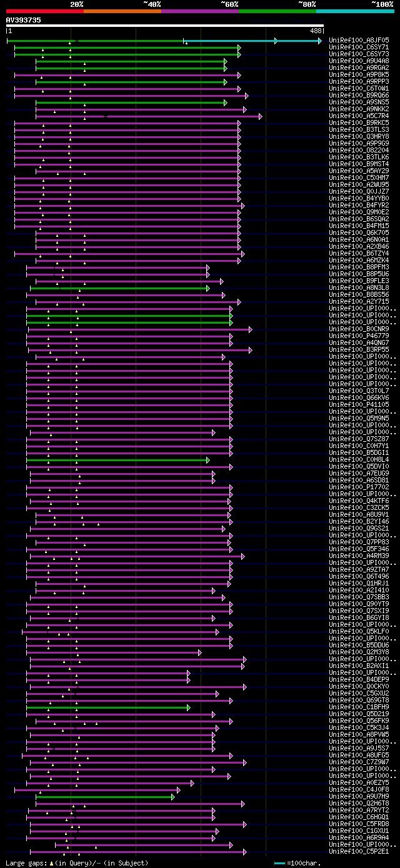The width and height of the screenshot is (400, 868).
Task: Select the UniRef100_B9RKC5 label
Action: tap(359, 123)
